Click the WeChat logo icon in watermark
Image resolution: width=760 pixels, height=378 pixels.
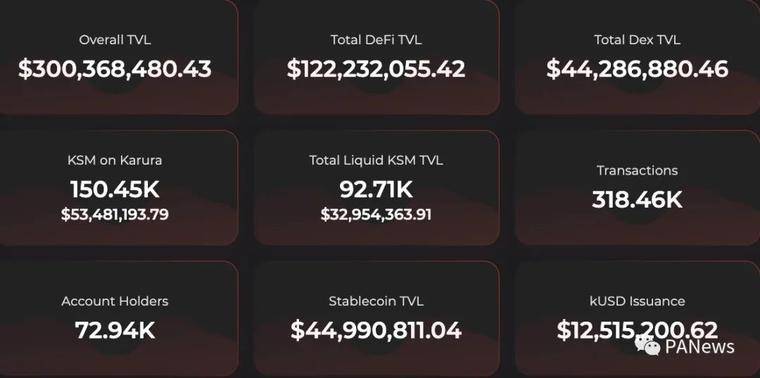[x=648, y=345]
